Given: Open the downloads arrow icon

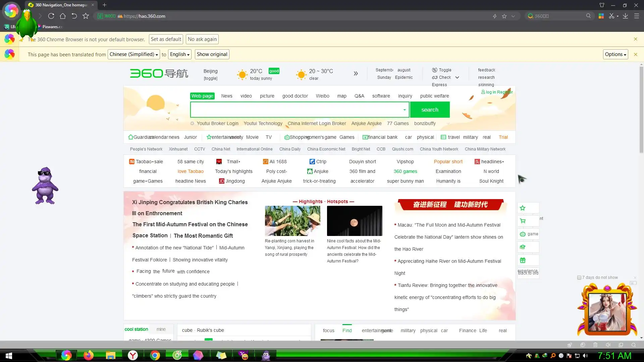Looking at the screenshot, I should pos(625,16).
